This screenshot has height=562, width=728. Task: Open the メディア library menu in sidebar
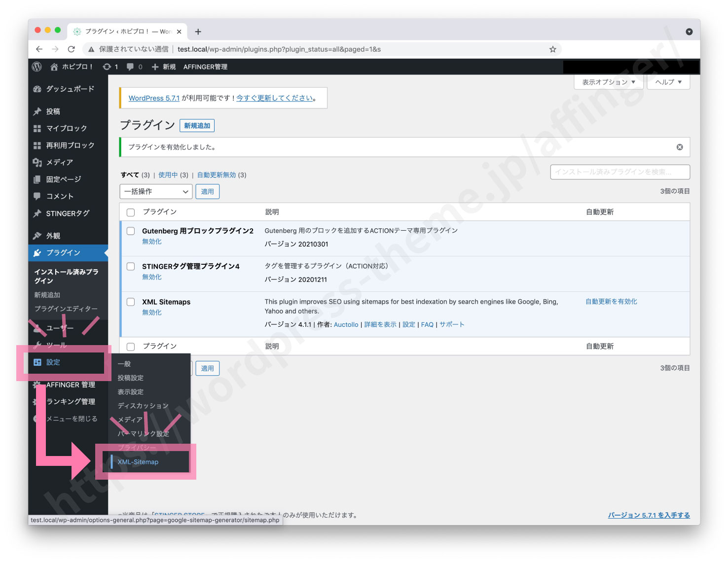68,162
